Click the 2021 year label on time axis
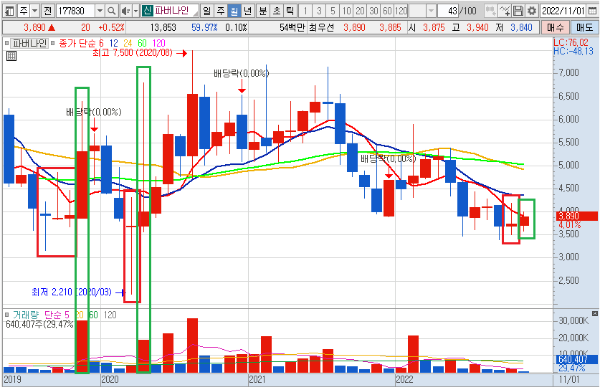Image resolution: width=600 pixels, height=387 pixels. tap(257, 379)
